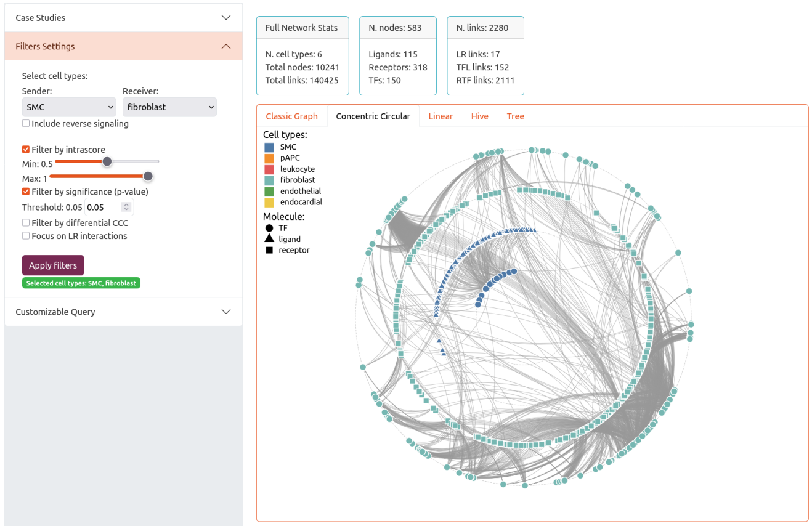The image size is (812, 526).
Task: Enable Include reverse signaling checkbox
Action: (x=26, y=124)
